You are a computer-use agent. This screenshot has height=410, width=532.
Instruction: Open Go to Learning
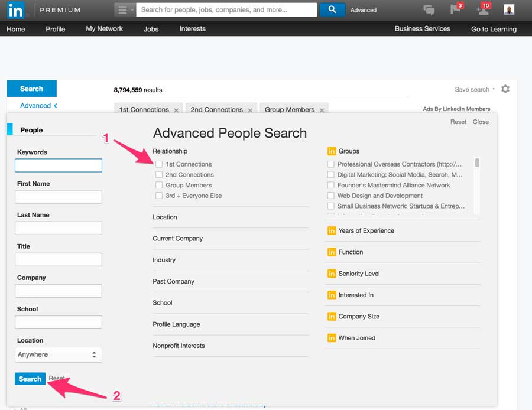(x=494, y=29)
